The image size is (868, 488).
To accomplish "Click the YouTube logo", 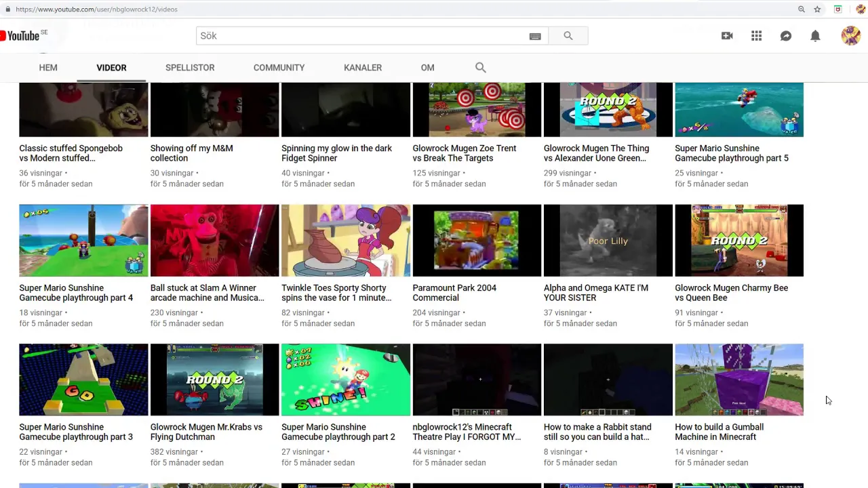I will tap(20, 35).
